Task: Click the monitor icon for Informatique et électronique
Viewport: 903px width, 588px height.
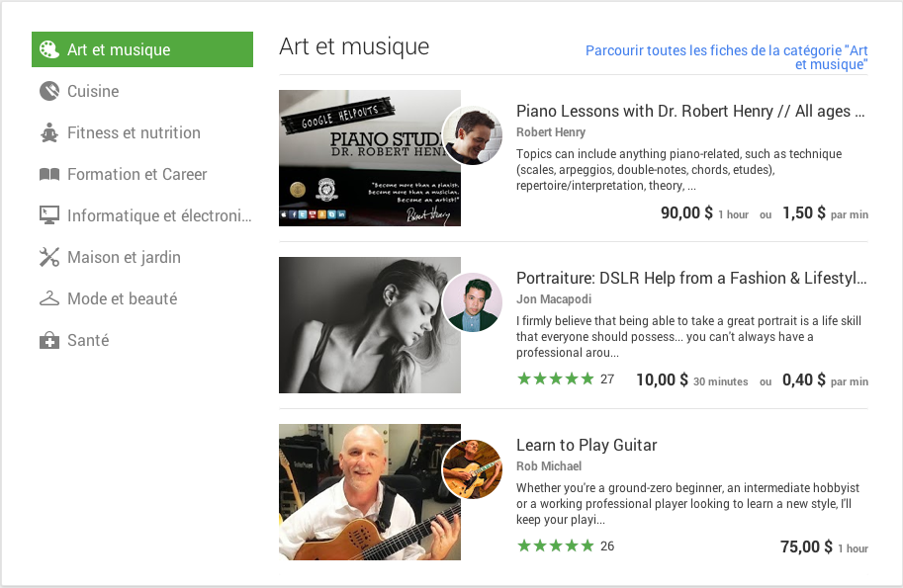Action: (48, 215)
